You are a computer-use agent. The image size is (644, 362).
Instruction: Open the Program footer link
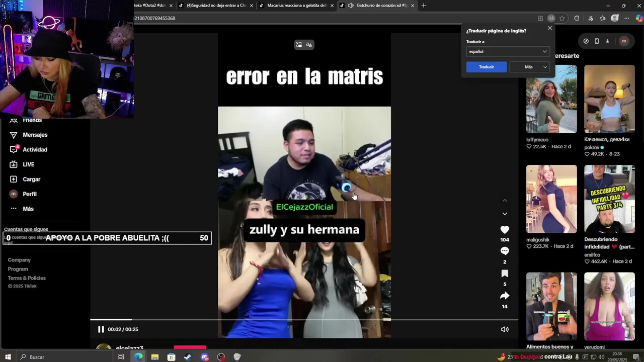pos(18,269)
